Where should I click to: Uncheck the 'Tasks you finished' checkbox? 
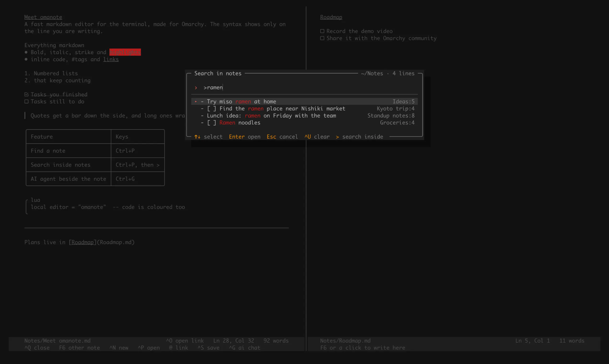point(27,95)
